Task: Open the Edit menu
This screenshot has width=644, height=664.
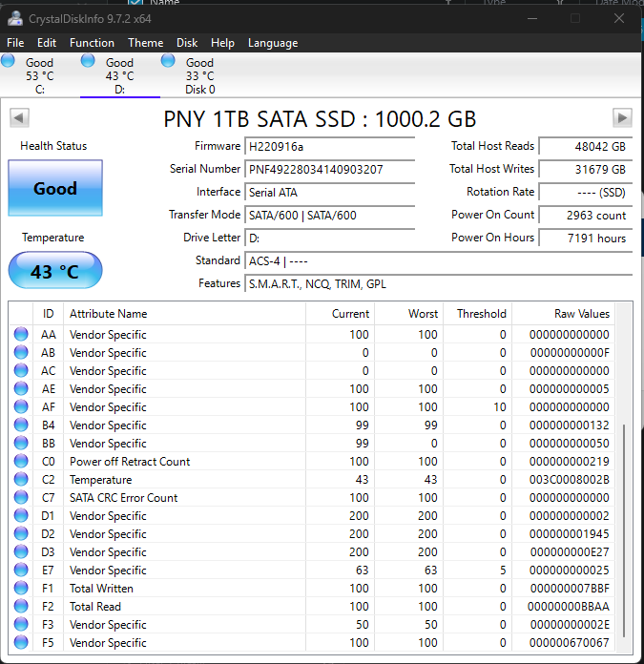Action: 47,43
